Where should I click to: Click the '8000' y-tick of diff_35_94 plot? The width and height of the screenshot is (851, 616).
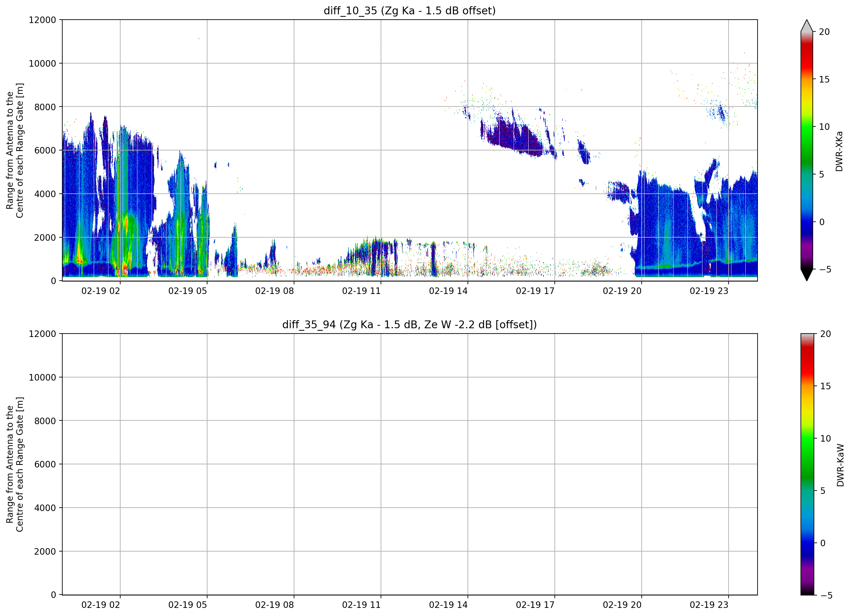45,421
